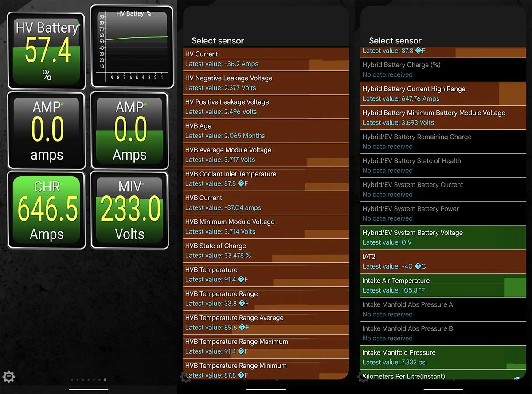The width and height of the screenshot is (532, 394).
Task: Select Hybrid/EV System Battery Power sensor
Action: click(443, 213)
